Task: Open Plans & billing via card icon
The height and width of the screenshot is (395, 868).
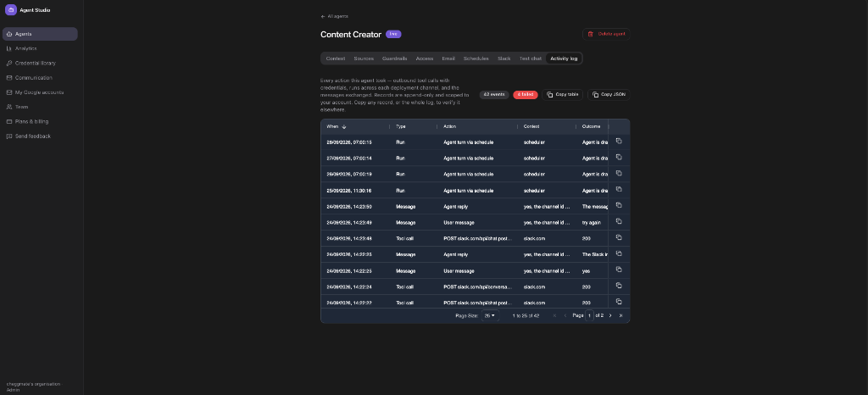Action: [9, 122]
